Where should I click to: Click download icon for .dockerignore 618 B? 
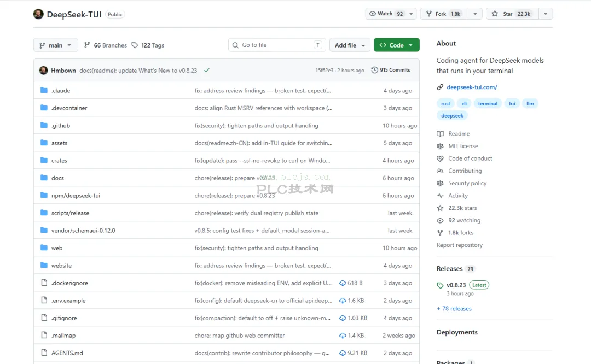pos(343,283)
